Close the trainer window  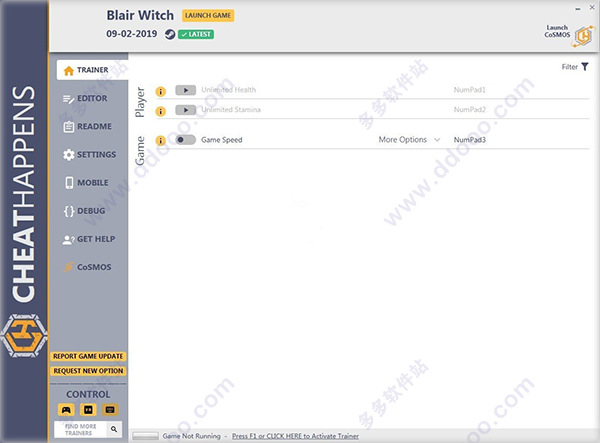[592, 8]
